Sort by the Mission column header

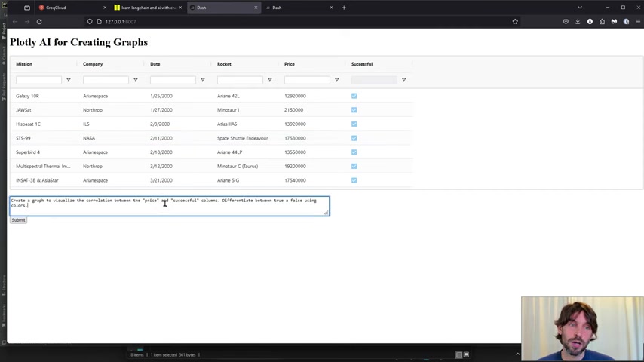(x=24, y=64)
